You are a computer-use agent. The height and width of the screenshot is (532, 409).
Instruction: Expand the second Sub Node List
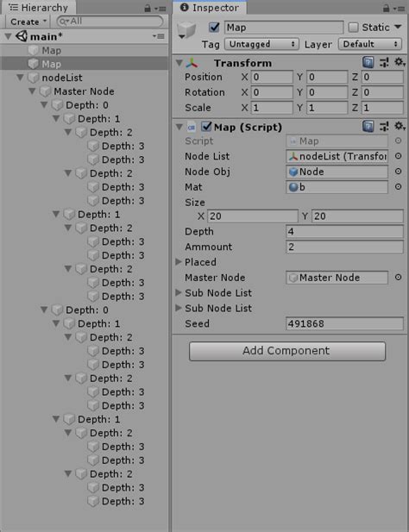[x=179, y=308]
